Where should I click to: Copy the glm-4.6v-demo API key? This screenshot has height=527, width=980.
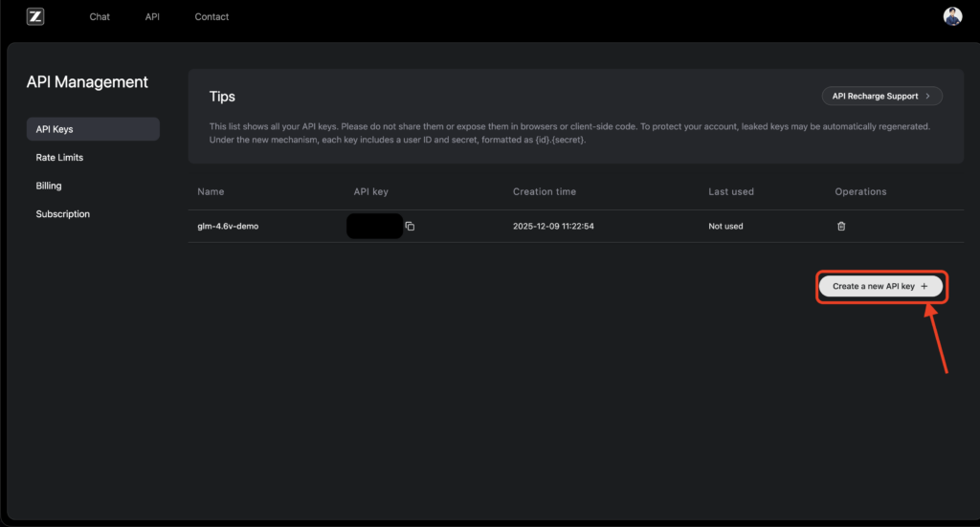pos(410,227)
